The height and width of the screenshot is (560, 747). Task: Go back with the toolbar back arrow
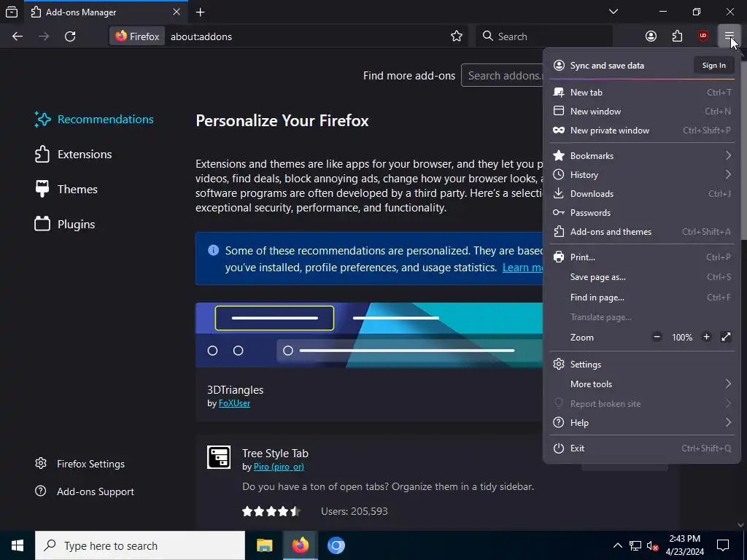click(18, 36)
